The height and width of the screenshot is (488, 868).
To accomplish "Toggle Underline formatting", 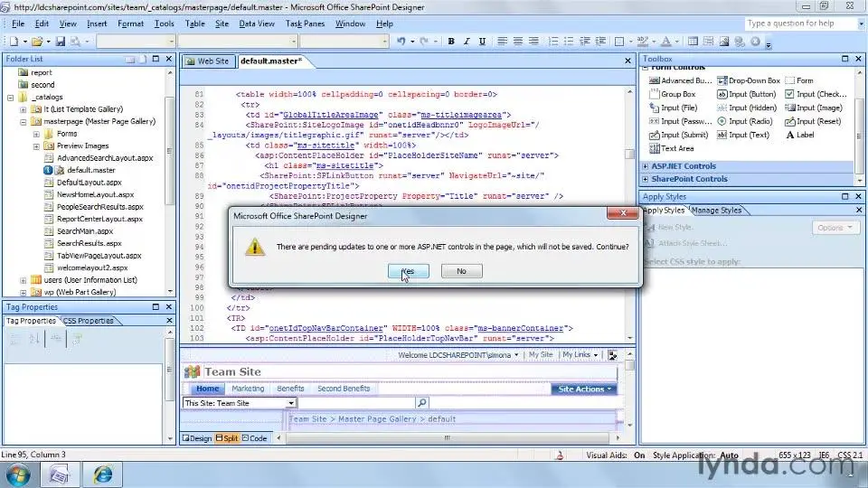I will (482, 42).
